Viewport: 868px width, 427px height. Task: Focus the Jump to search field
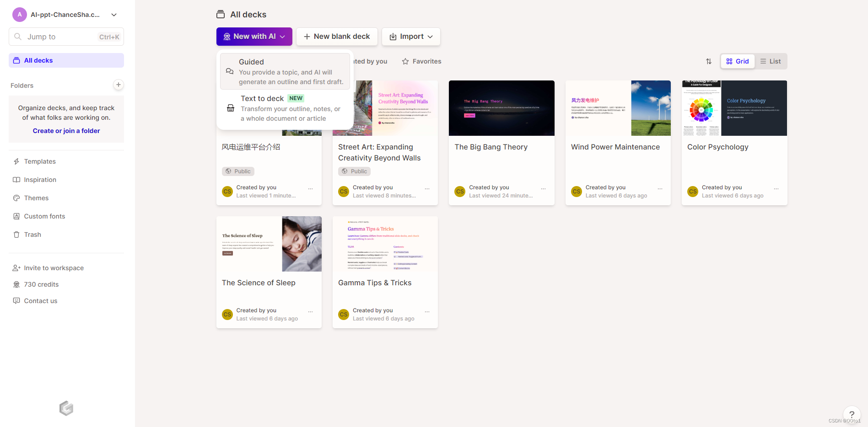point(66,37)
